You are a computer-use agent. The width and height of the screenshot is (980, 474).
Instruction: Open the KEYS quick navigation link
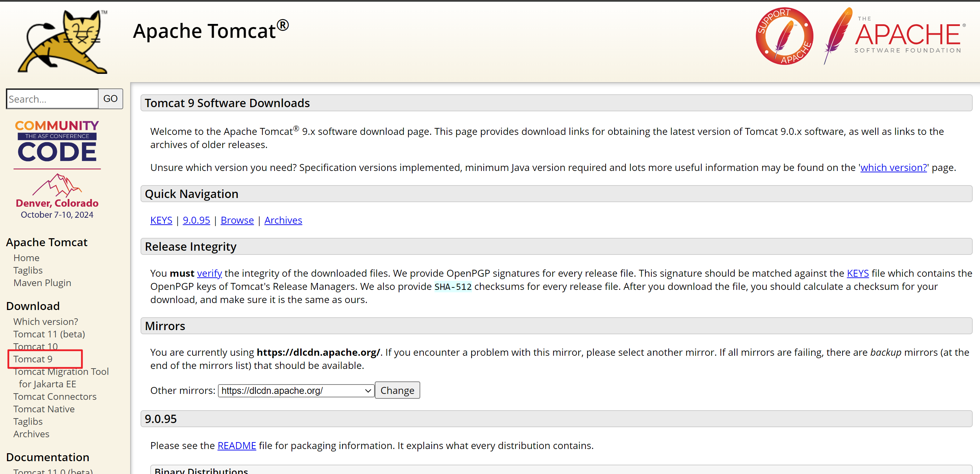coord(161,220)
